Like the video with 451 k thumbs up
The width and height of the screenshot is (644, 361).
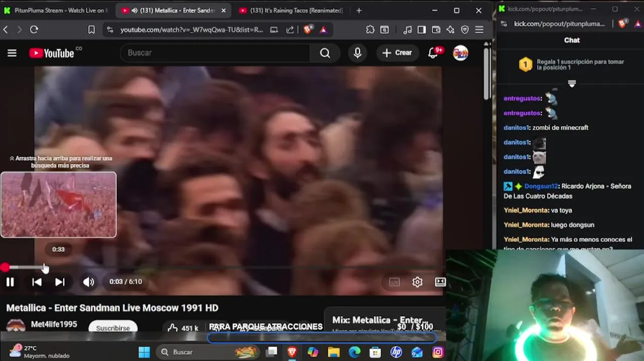pos(183,328)
